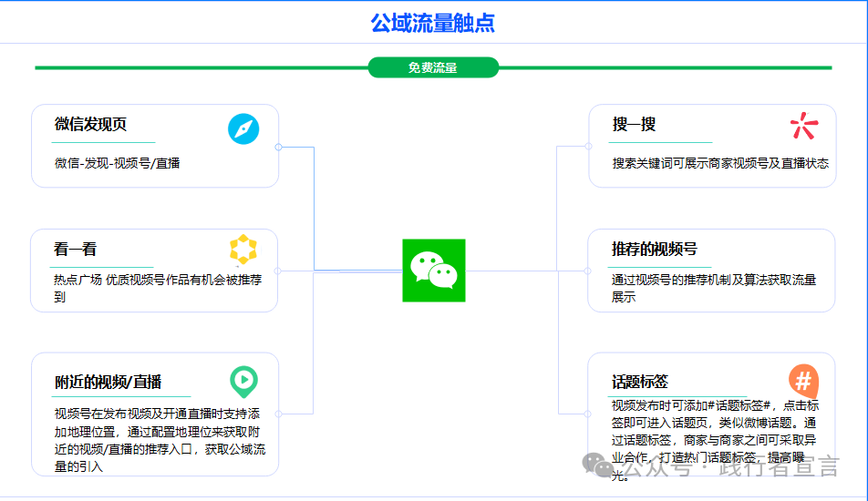The width and height of the screenshot is (868, 501).
Task: Click the 搜索关键词可展示商家视频号 description text
Action: pyautogui.click(x=720, y=163)
